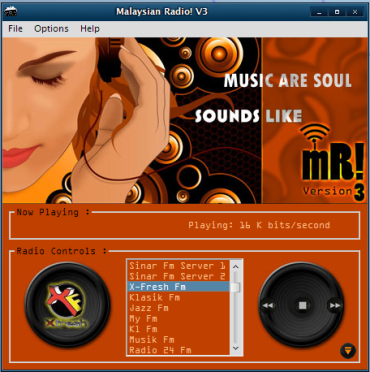Close the Malaysian Radio window
Screen dimensions: 370x372
click(x=355, y=12)
